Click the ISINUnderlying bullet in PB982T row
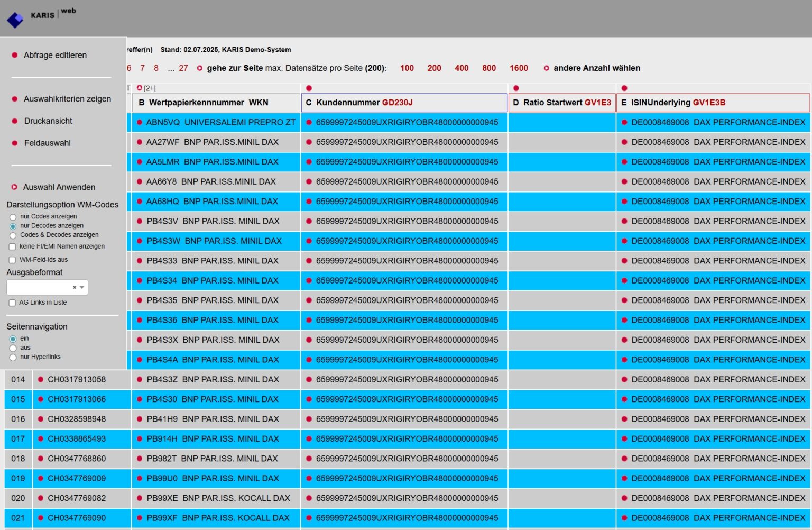 coord(624,459)
